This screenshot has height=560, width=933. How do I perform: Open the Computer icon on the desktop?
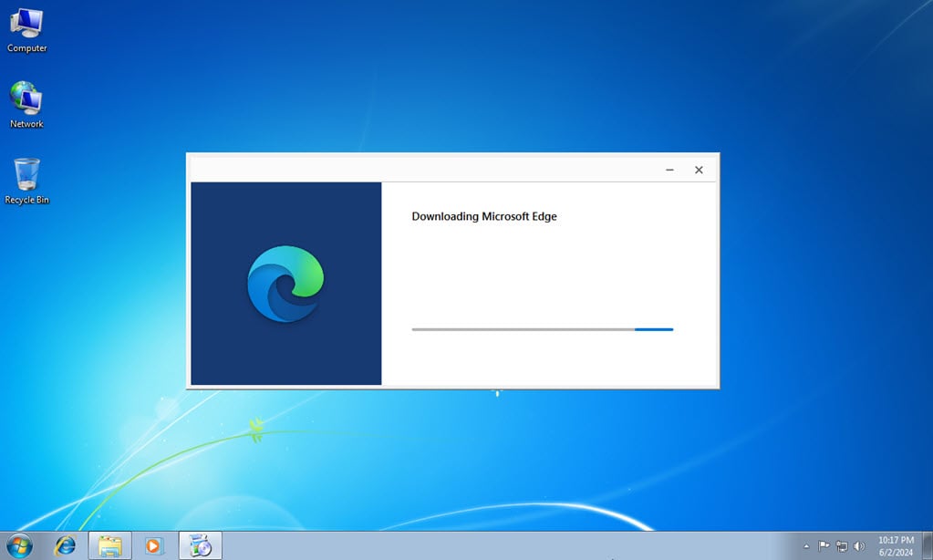(26, 26)
